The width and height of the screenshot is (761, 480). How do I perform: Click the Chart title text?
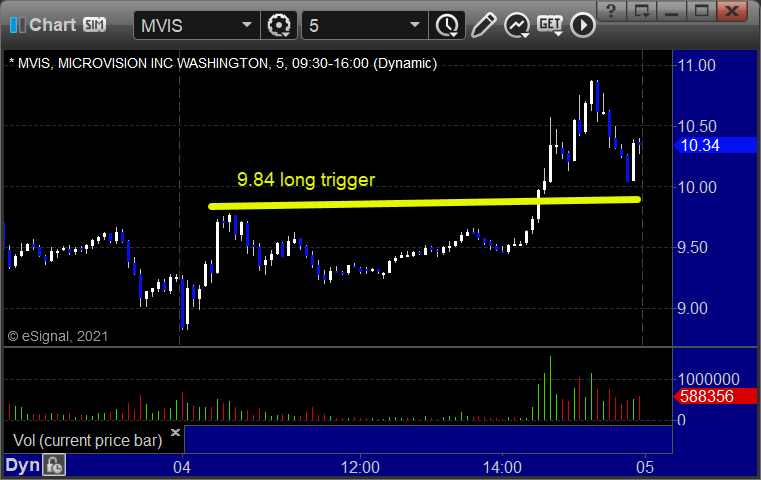tap(52, 25)
